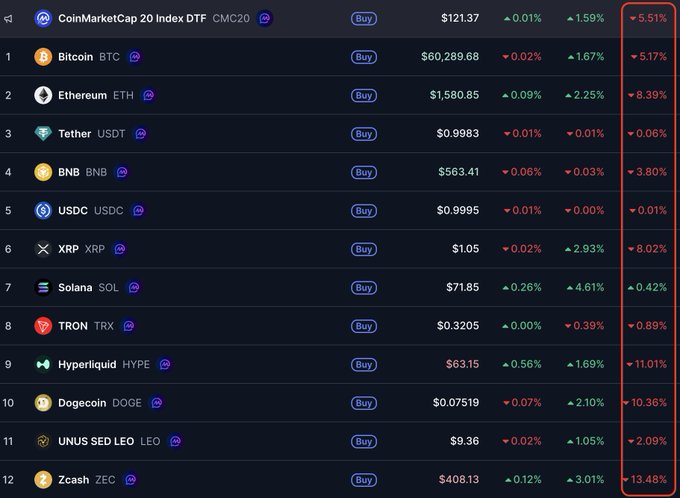The width and height of the screenshot is (680, 498).
Task: Open CoinMarketCap 20 Index DTF name link
Action: coord(132,19)
